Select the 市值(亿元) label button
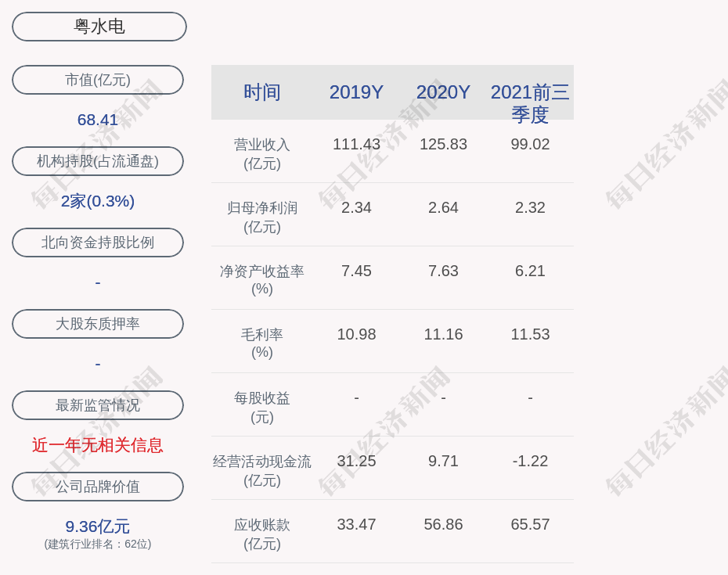 tap(98, 80)
